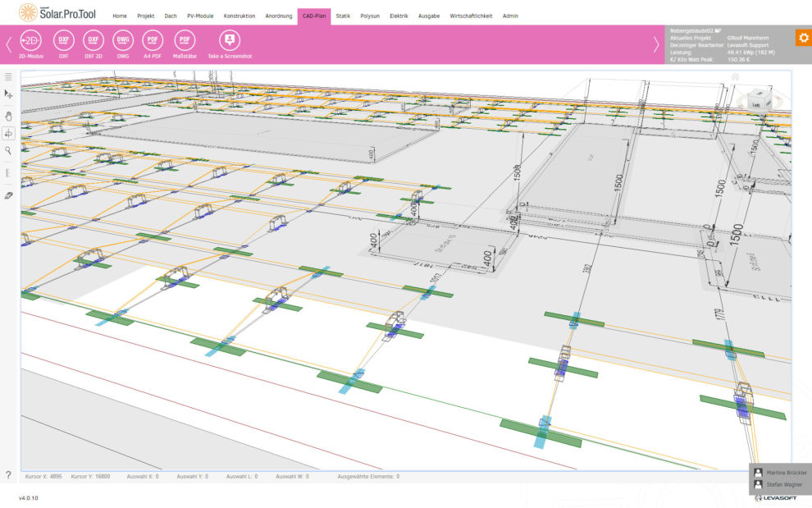Viewport: 812px width, 508px height.
Task: Open the Statik tab
Action: coord(343,16)
